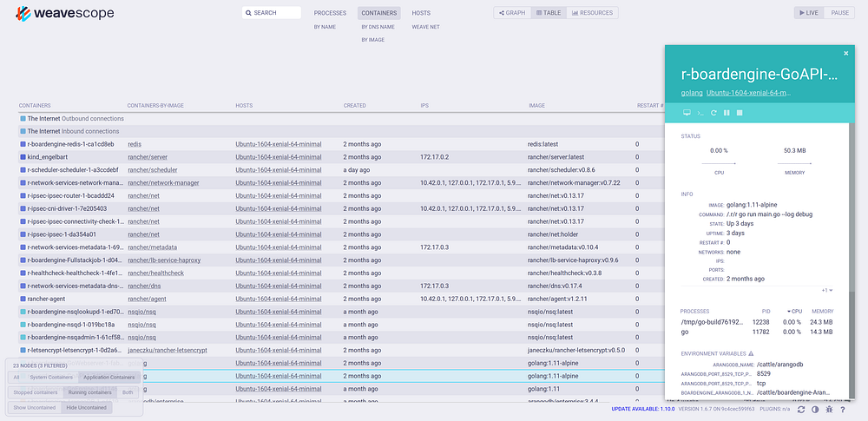Screen dimensions: 868x421
Task: Switch to Graph view
Action: [x=512, y=13]
